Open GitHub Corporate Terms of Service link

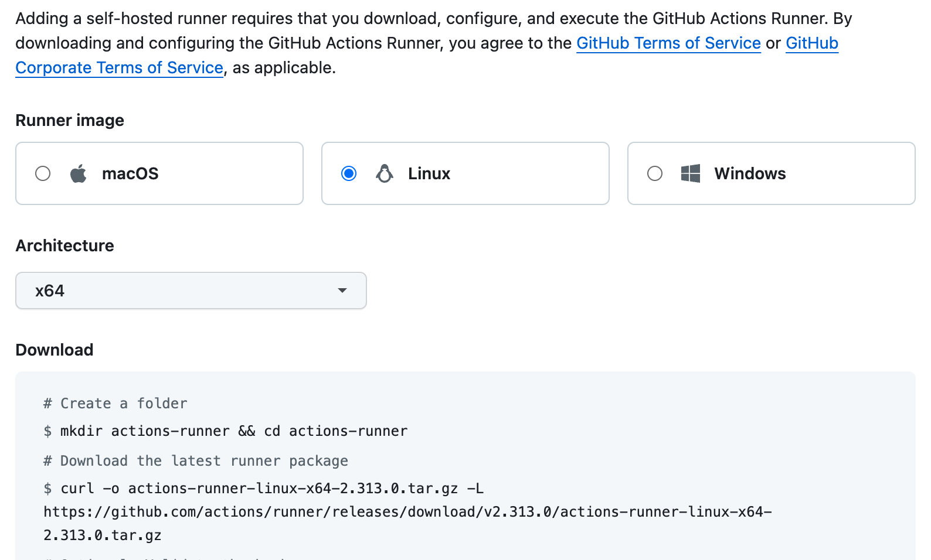120,68
